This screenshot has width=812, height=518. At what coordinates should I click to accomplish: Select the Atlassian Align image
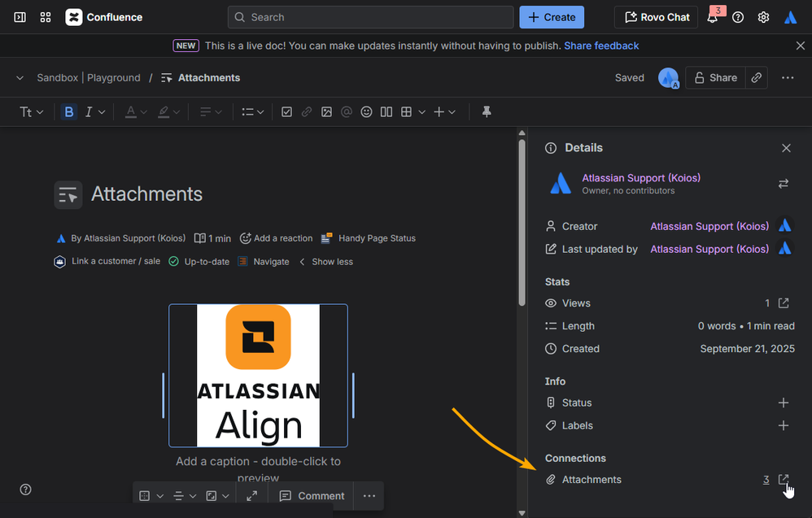pyautogui.click(x=258, y=375)
